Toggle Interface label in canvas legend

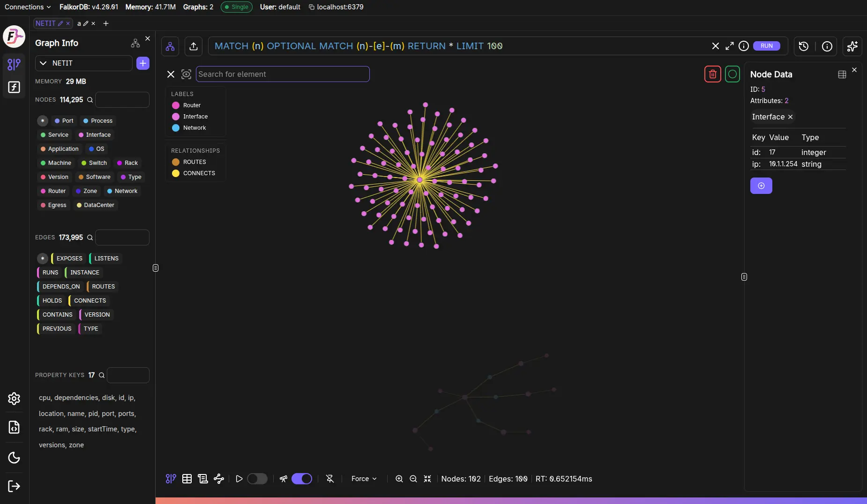coord(190,117)
